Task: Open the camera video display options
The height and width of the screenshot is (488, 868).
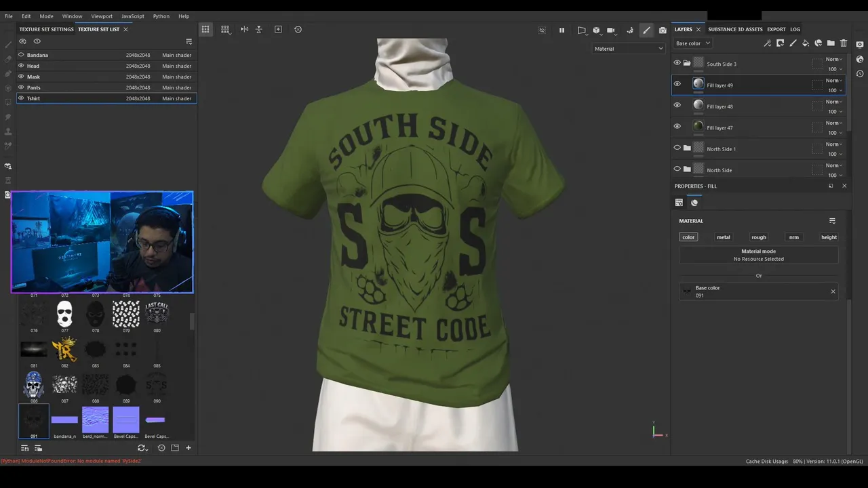Action: click(611, 30)
